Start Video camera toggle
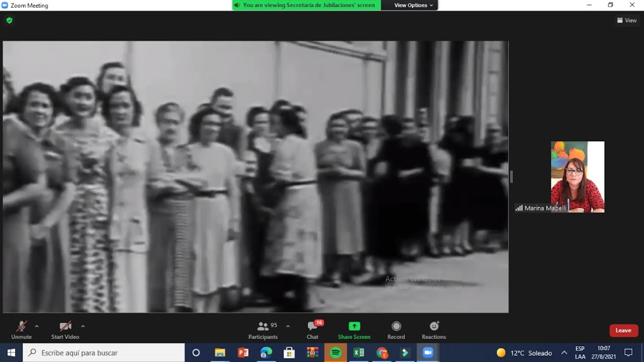Viewport: 644px width, 362px height. (x=65, y=330)
